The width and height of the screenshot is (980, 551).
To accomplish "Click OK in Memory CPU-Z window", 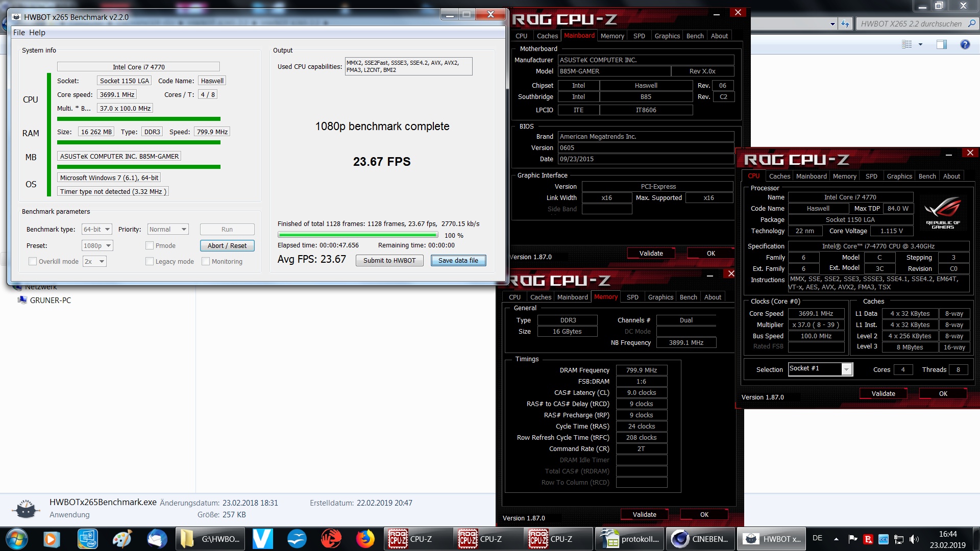I will [704, 514].
